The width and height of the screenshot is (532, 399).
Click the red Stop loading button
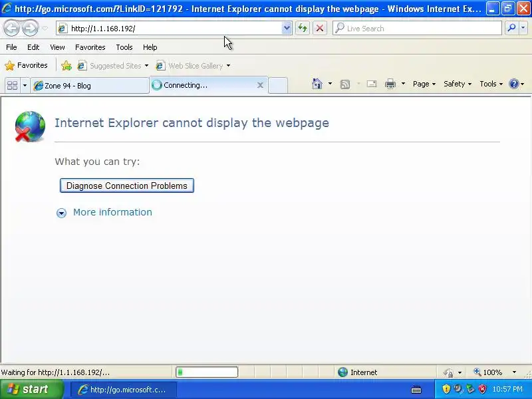(x=320, y=28)
